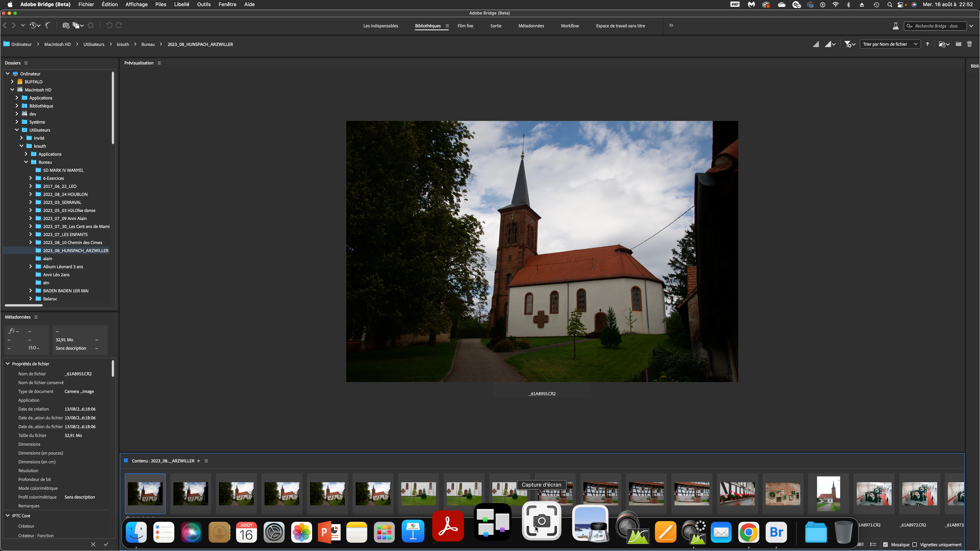Open Trier par Nom de fichier dropdown
Image resolution: width=980 pixels, height=551 pixels.
pyautogui.click(x=890, y=44)
